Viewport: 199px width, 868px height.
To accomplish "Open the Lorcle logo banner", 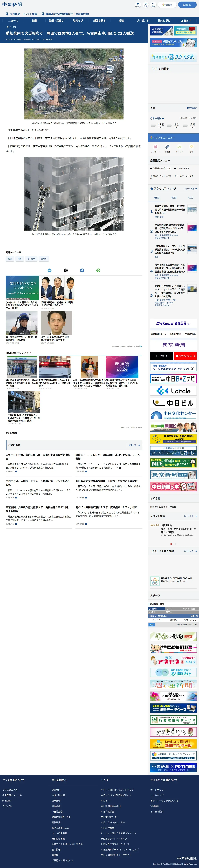I will tap(173, 391).
